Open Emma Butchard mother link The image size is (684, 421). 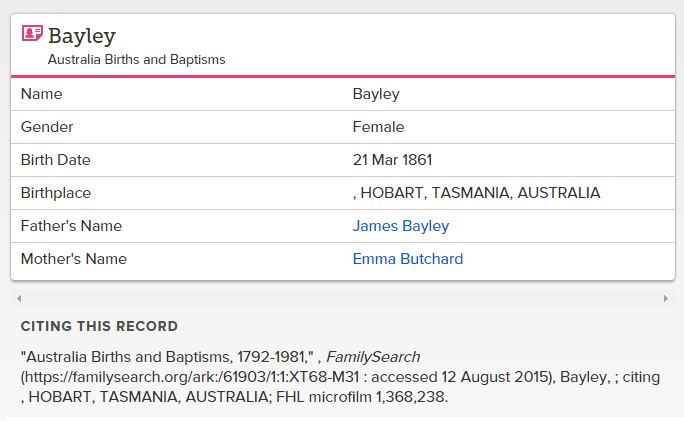click(407, 259)
